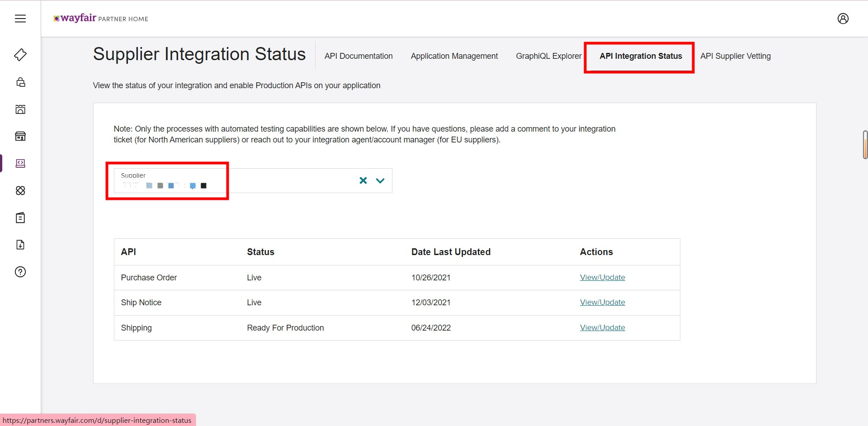The height and width of the screenshot is (426, 868).
Task: Click the notebook document icon in sidebar
Action: click(20, 218)
